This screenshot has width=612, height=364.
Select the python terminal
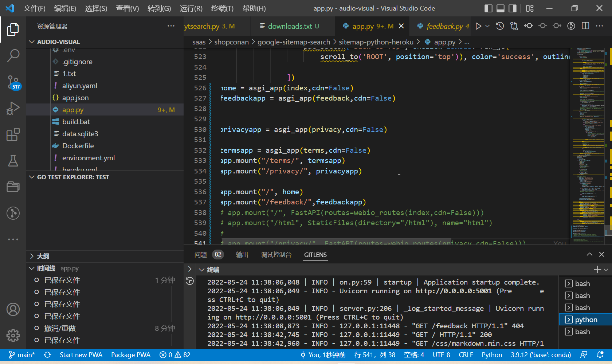[x=585, y=320]
